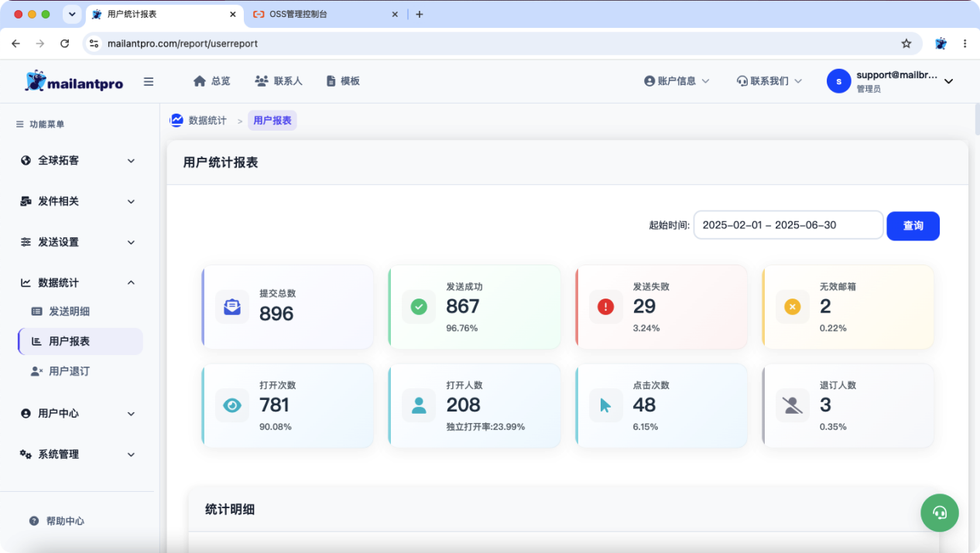Click the 独立打开率:23.99% text
This screenshot has height=553, width=980.
coord(485,426)
